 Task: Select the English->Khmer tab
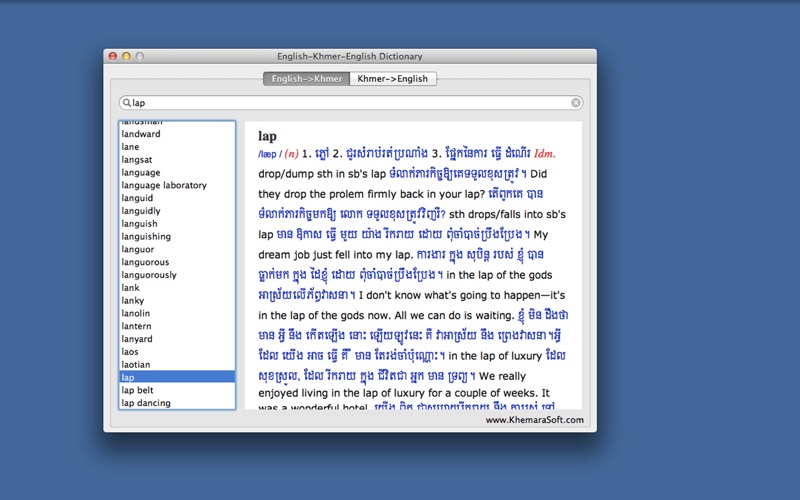point(307,79)
